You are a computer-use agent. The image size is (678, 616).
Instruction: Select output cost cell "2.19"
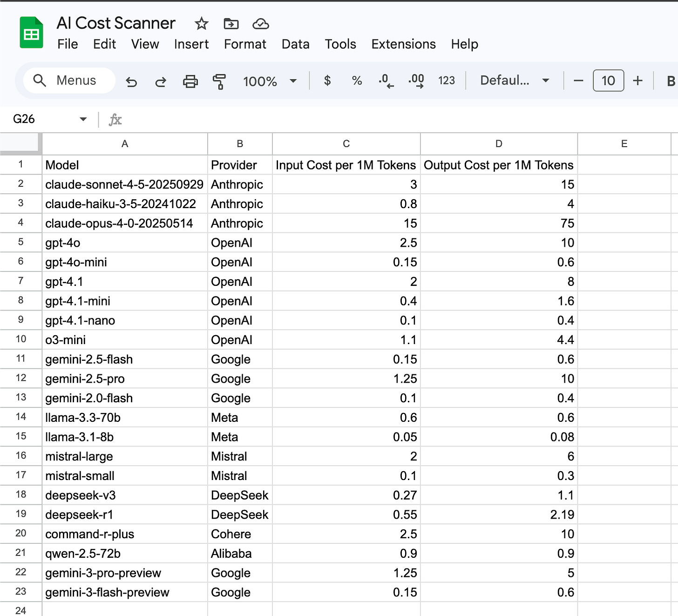pos(499,514)
